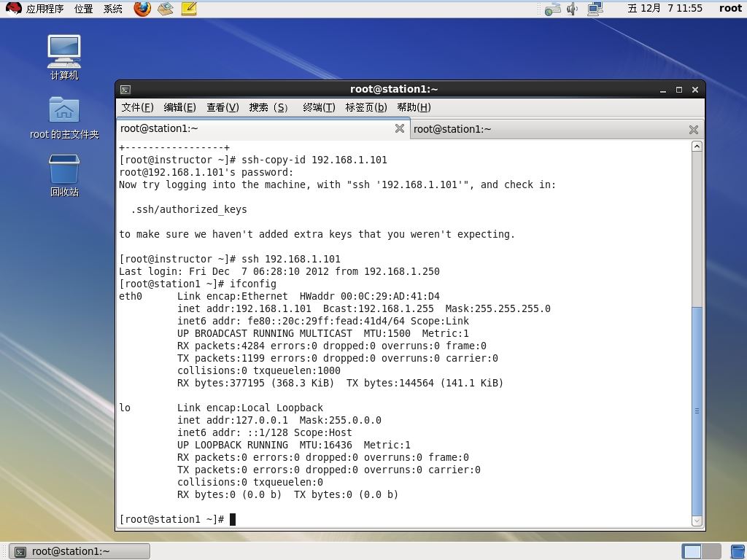The height and width of the screenshot is (560, 747).
Task: Switch to the first workspace
Action: (692, 551)
